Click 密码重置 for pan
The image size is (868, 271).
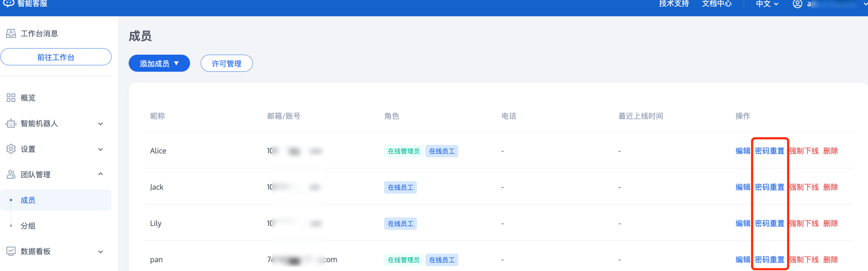[770, 259]
